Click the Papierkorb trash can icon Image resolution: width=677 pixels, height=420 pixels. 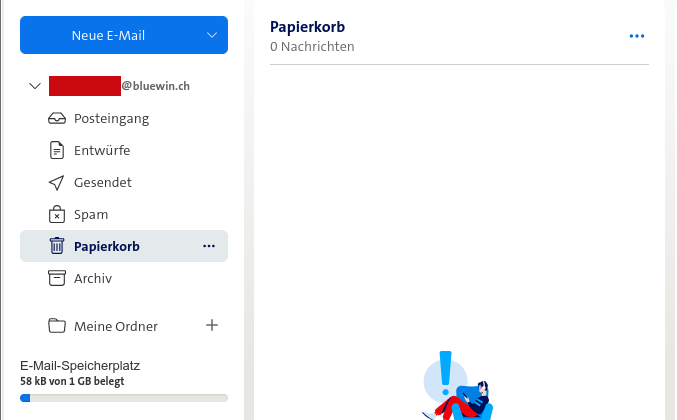tap(57, 246)
